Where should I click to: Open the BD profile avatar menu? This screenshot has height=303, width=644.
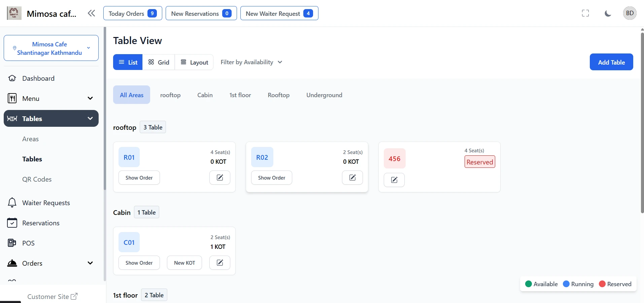[630, 13]
